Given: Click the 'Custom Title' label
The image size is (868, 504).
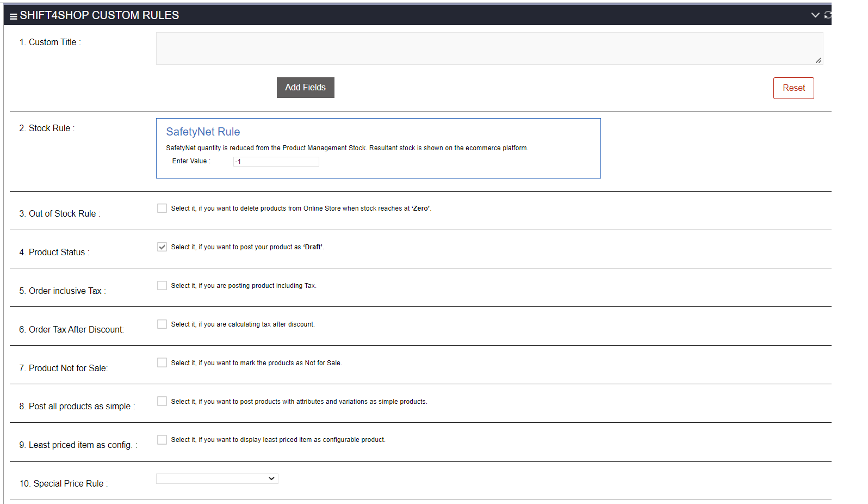Looking at the screenshot, I should (50, 42).
